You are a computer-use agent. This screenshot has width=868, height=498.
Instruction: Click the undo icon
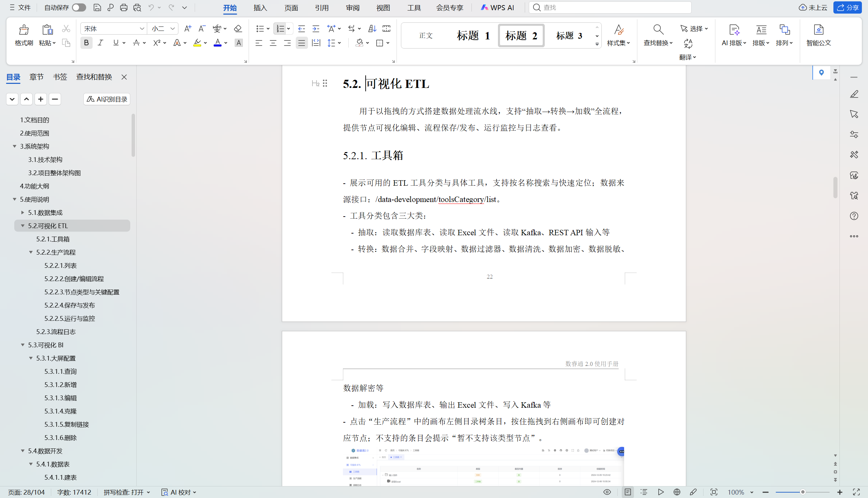151,7
